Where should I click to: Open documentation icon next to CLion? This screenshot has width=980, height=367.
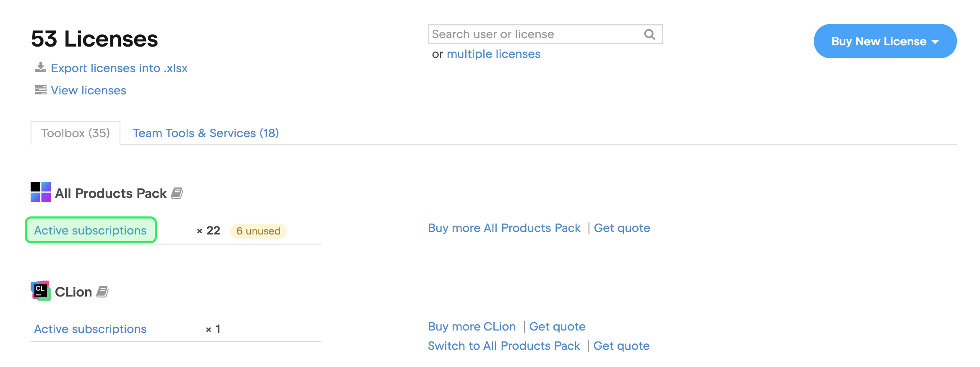coord(102,292)
